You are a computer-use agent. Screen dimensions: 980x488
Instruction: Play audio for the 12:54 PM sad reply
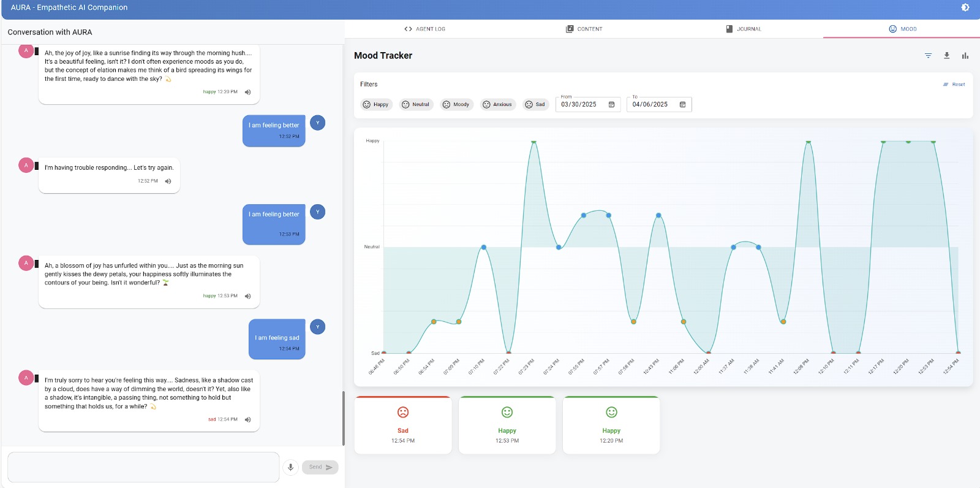248,420
